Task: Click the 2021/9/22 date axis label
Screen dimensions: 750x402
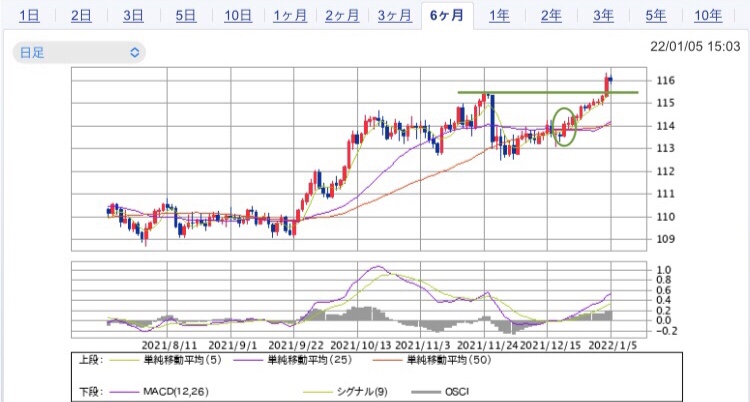Action: click(x=296, y=345)
